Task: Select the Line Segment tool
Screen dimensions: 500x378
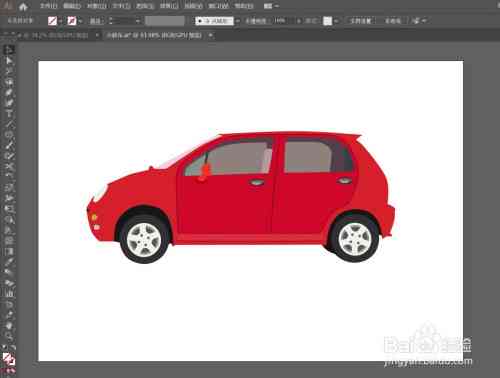Action: pyautogui.click(x=9, y=124)
